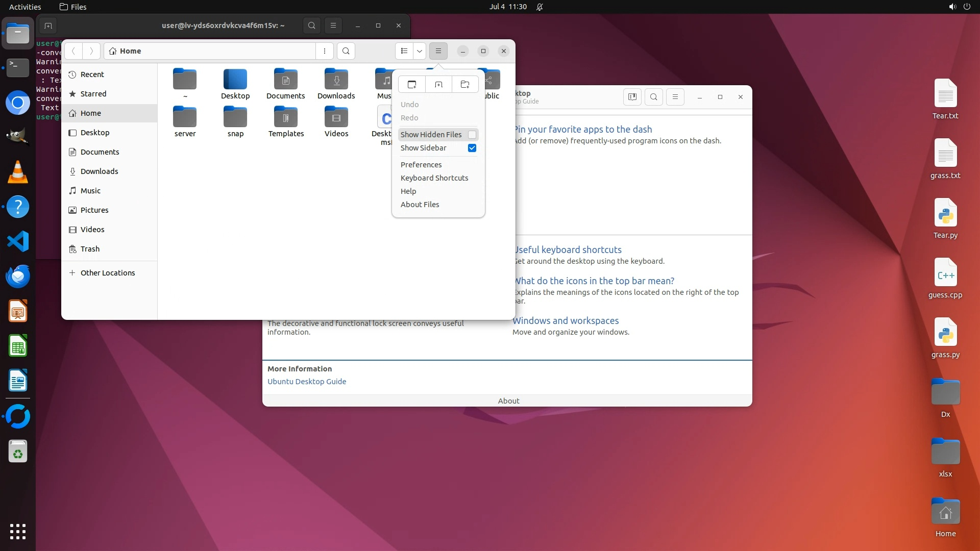This screenshot has width=980, height=551.
Task: Enable the Show Hidden Files checkbox
Action: pyautogui.click(x=472, y=135)
